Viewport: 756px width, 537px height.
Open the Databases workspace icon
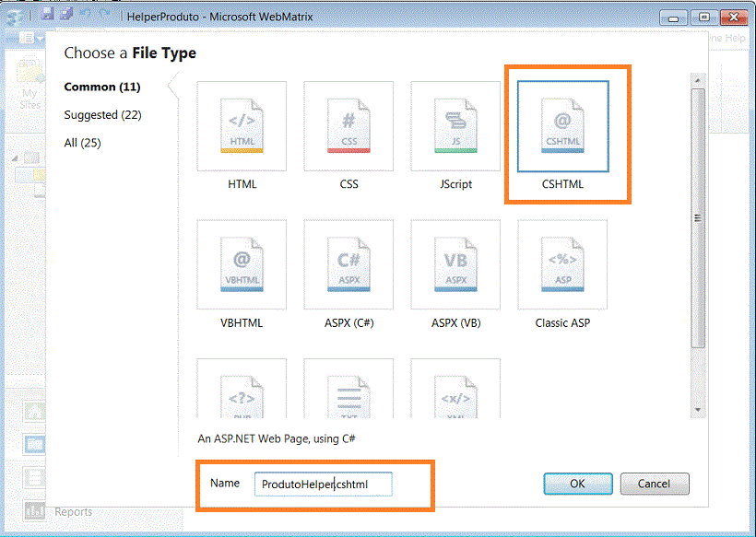pyautogui.click(x=35, y=478)
